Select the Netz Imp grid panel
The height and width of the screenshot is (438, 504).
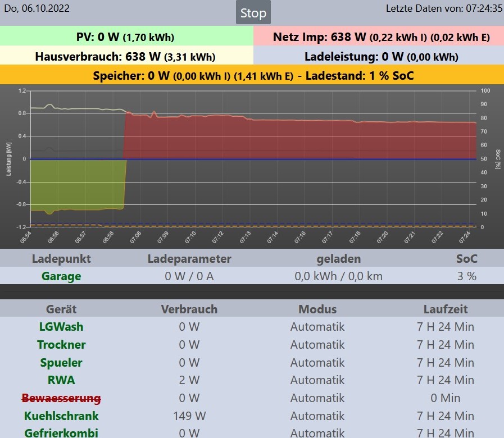[x=379, y=37]
